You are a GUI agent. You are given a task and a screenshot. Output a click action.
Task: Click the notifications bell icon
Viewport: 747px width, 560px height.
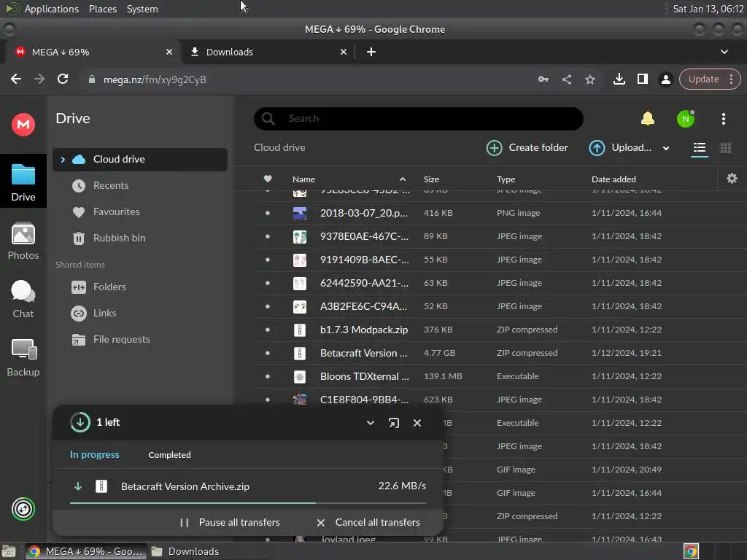[x=648, y=119]
